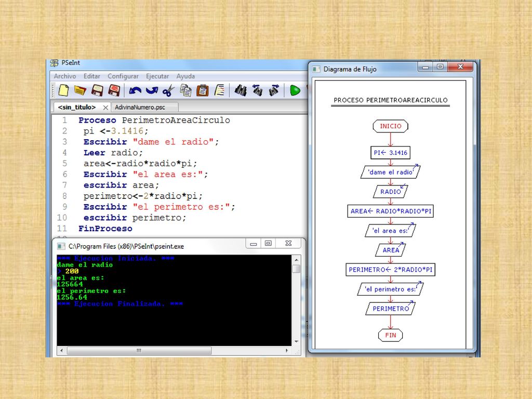
Task: Undo with the blue left arrow icon
Action: pos(135,90)
